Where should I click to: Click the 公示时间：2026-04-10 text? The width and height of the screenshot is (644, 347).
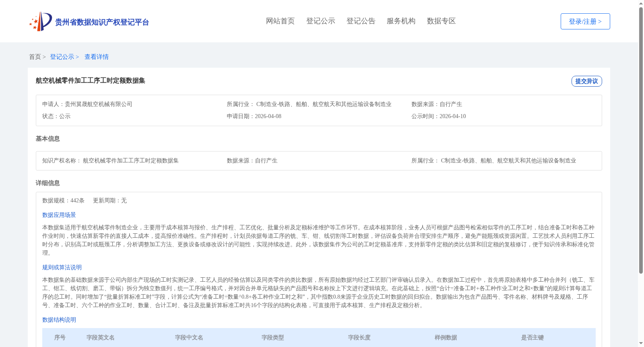point(439,116)
